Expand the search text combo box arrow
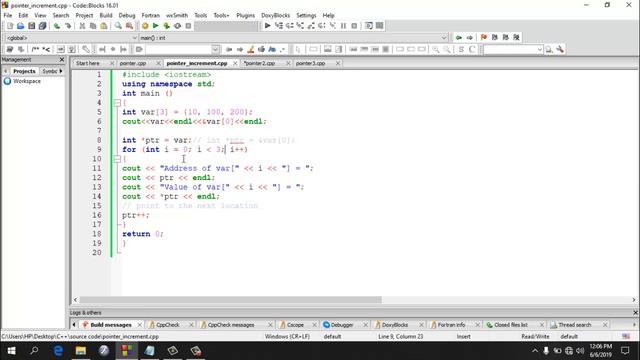This screenshot has width=640, height=360. 215,49
